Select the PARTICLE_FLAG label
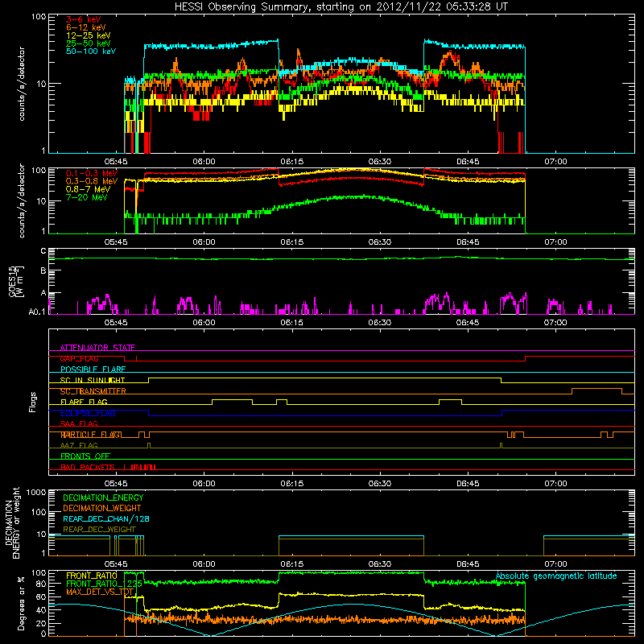This screenshot has width=644, height=644. pyautogui.click(x=91, y=435)
